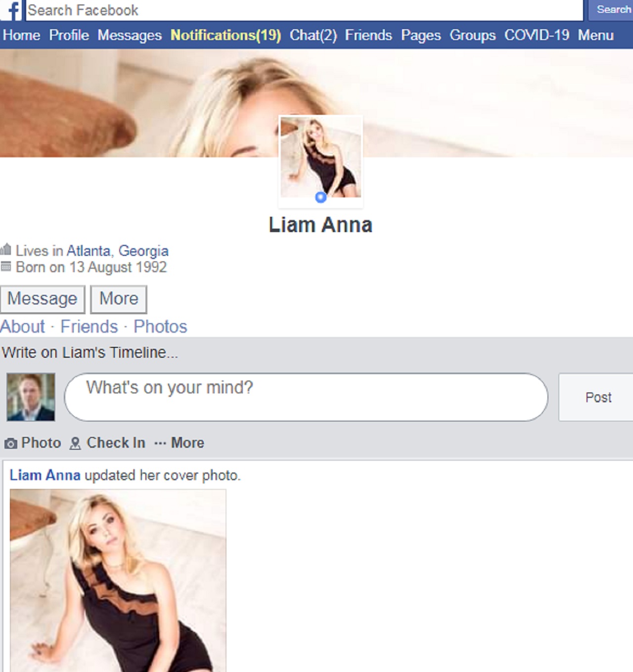Click the More button beside Message
This screenshot has width=633, height=672.
click(119, 299)
